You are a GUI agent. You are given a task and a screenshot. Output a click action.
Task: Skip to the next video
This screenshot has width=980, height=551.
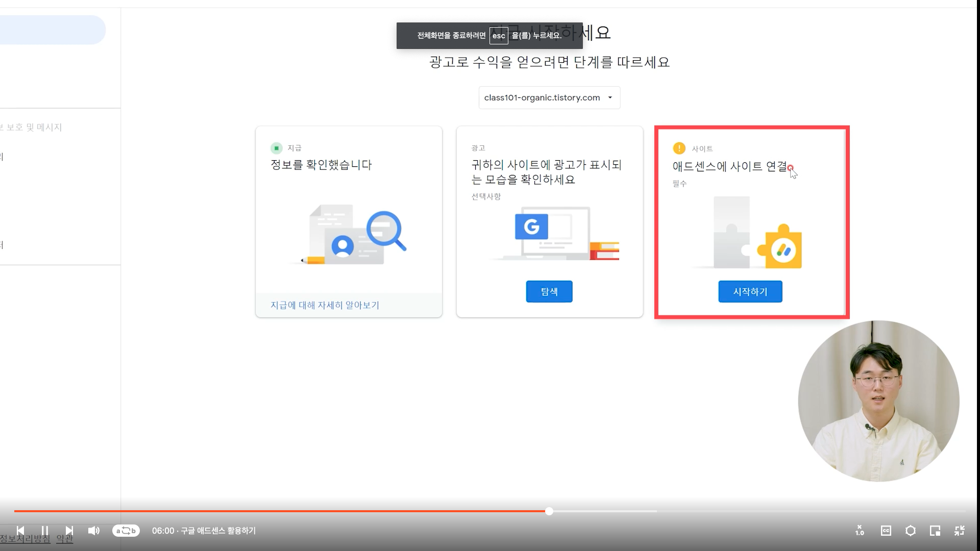(69, 531)
